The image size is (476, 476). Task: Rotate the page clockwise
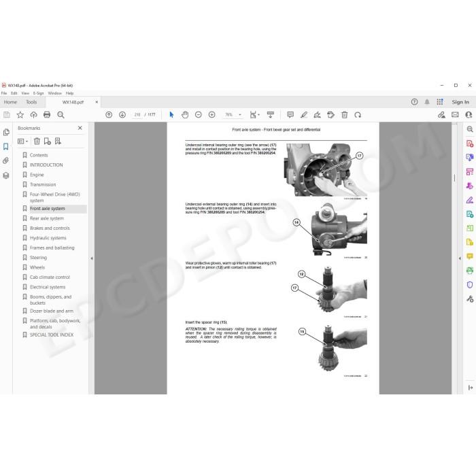pos(358,115)
